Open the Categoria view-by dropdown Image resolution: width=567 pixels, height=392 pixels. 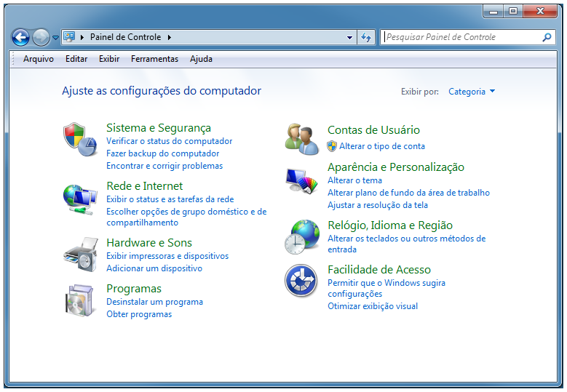tap(472, 92)
